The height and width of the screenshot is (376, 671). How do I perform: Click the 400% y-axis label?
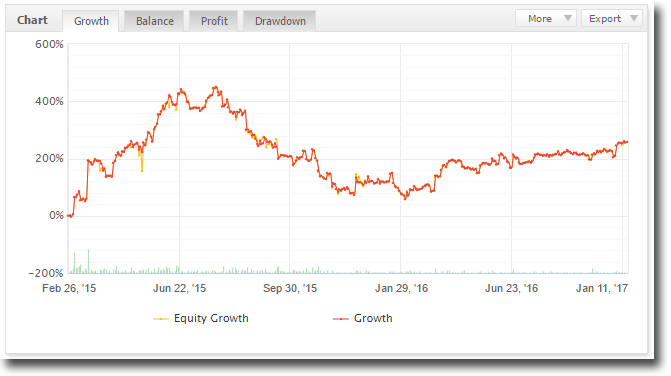point(49,101)
